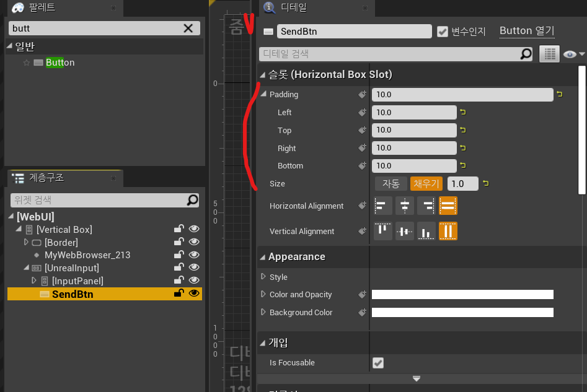Collapse the Appearance category
The image size is (587, 392).
click(263, 256)
